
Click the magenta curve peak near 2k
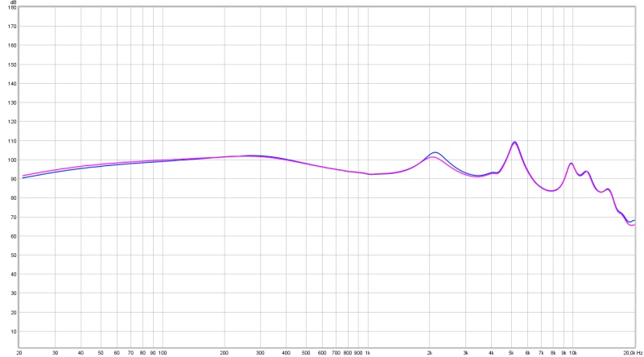432,157
